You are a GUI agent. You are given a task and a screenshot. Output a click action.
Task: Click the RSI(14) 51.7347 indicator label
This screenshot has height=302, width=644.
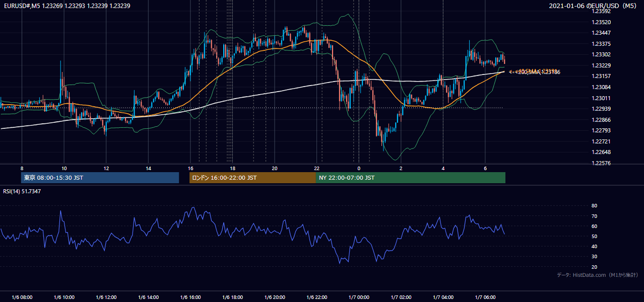pyautogui.click(x=22, y=191)
